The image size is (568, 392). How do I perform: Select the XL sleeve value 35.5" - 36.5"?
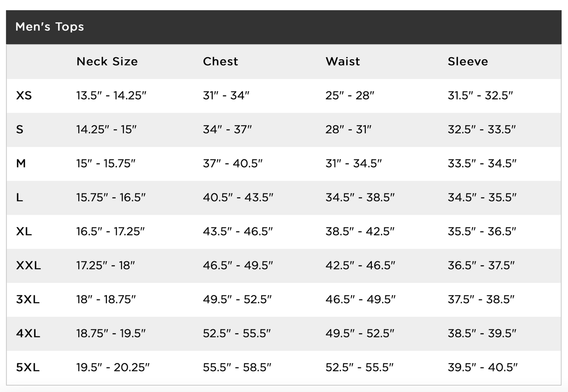click(x=482, y=231)
